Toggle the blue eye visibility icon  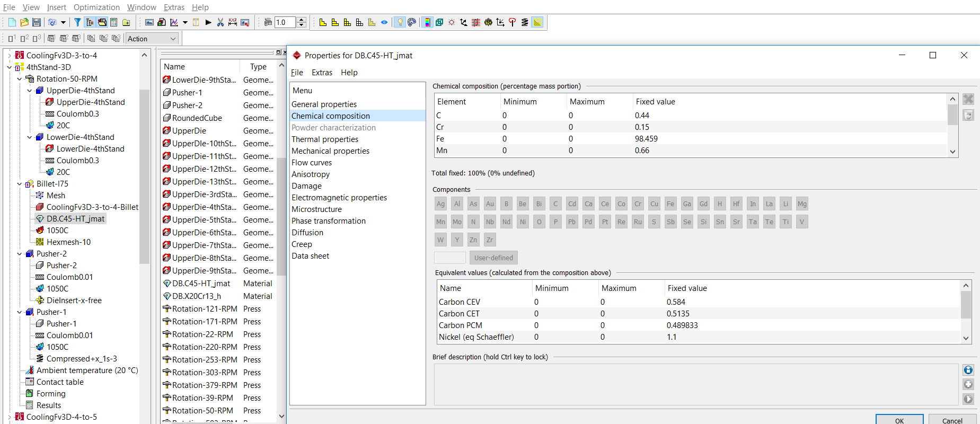click(384, 22)
